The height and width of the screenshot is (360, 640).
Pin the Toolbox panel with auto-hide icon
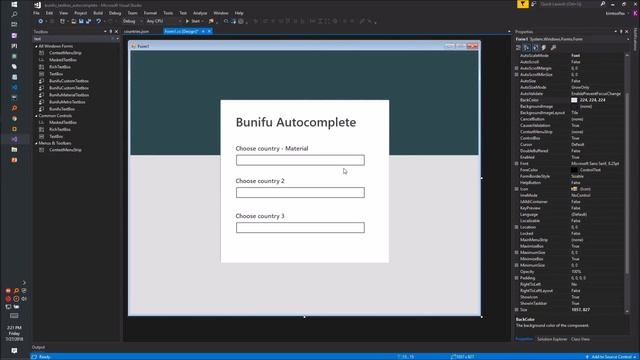pos(111,31)
